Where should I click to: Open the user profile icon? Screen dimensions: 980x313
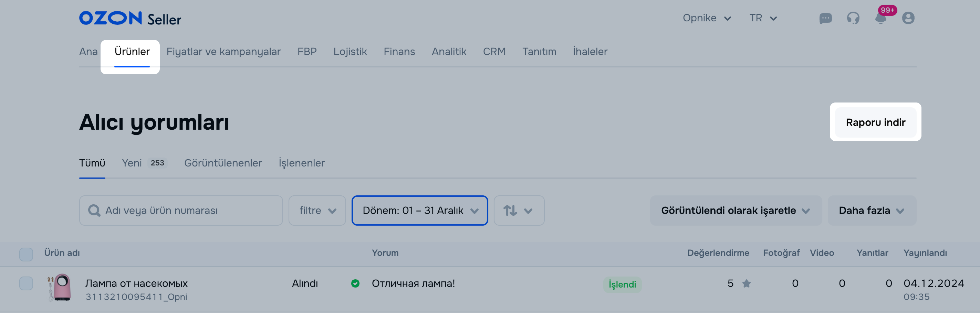[908, 18]
